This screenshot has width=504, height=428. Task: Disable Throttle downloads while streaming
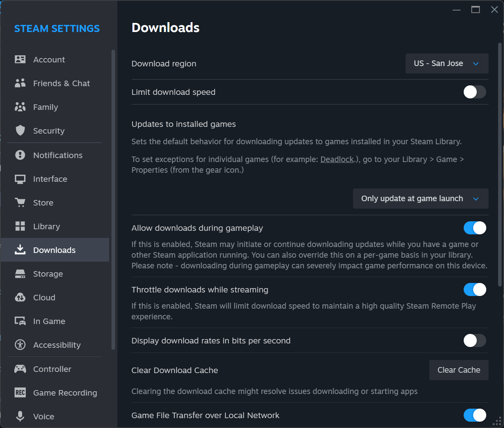pyautogui.click(x=475, y=290)
